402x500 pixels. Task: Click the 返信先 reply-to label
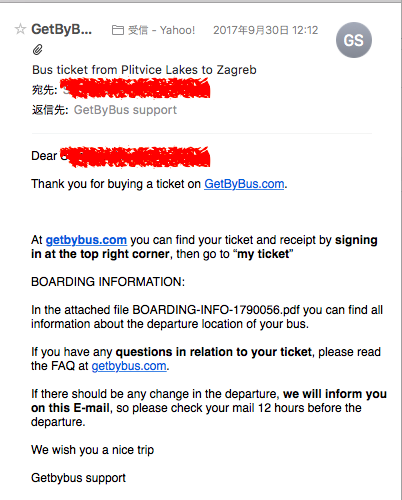[x=50, y=110]
